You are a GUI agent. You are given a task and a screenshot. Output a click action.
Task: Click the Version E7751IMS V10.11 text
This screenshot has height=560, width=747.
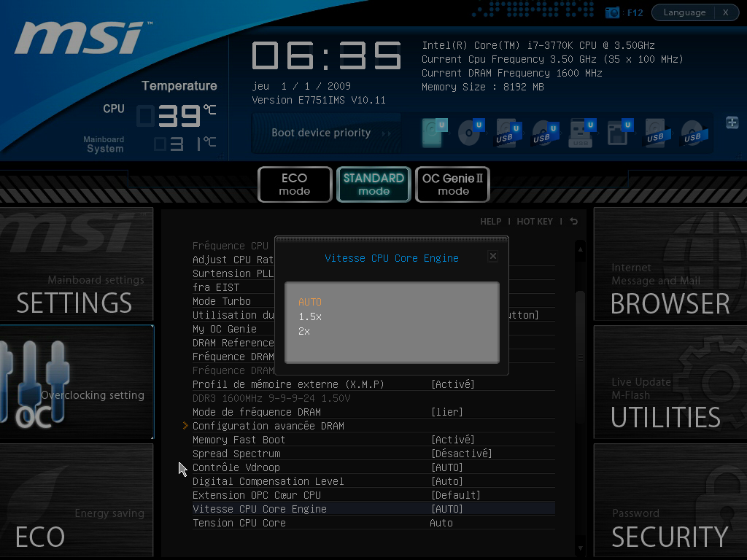point(319,100)
